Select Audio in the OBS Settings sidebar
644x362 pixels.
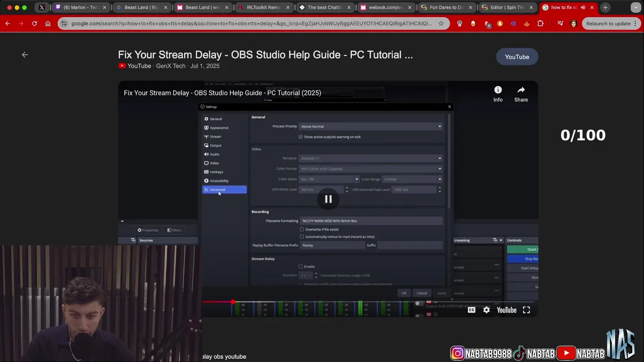[x=224, y=154]
